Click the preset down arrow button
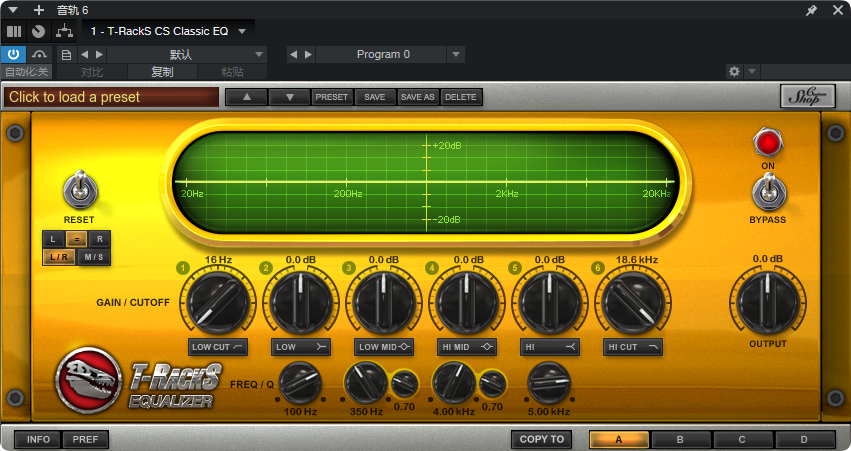851x451 pixels. coord(290,97)
